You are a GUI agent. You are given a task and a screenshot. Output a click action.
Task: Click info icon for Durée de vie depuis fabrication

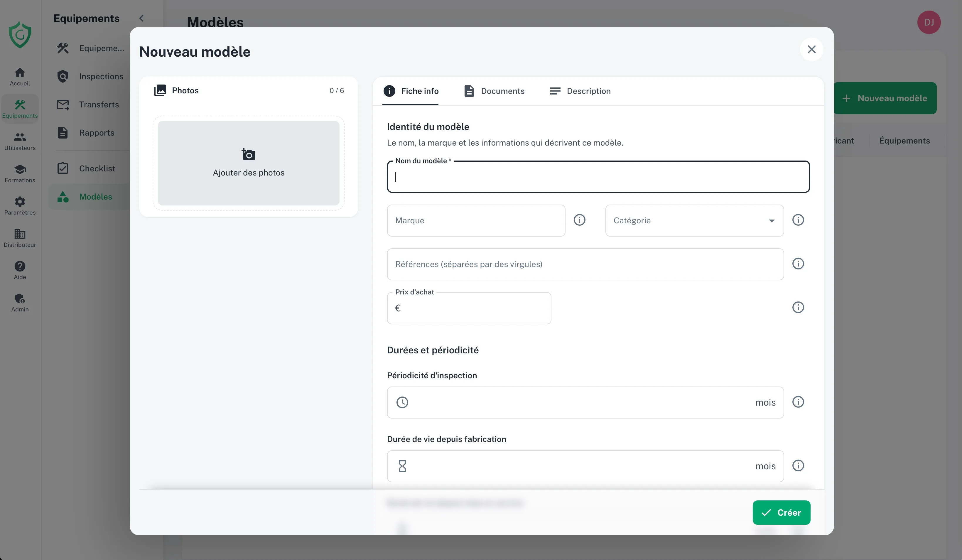pos(798,466)
